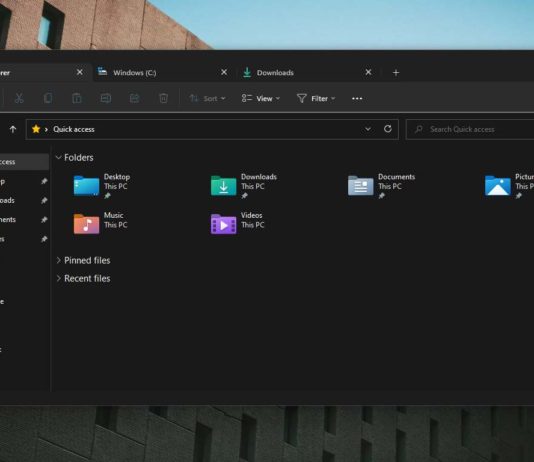Screen dimensions: 534x462
Task: Add a new tab with plus button
Action: click(x=396, y=73)
